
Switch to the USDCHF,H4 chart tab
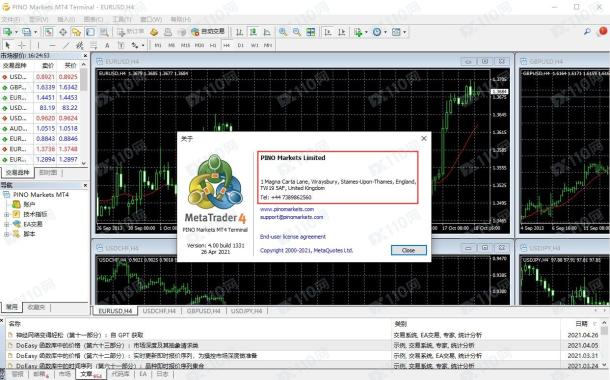159,311
